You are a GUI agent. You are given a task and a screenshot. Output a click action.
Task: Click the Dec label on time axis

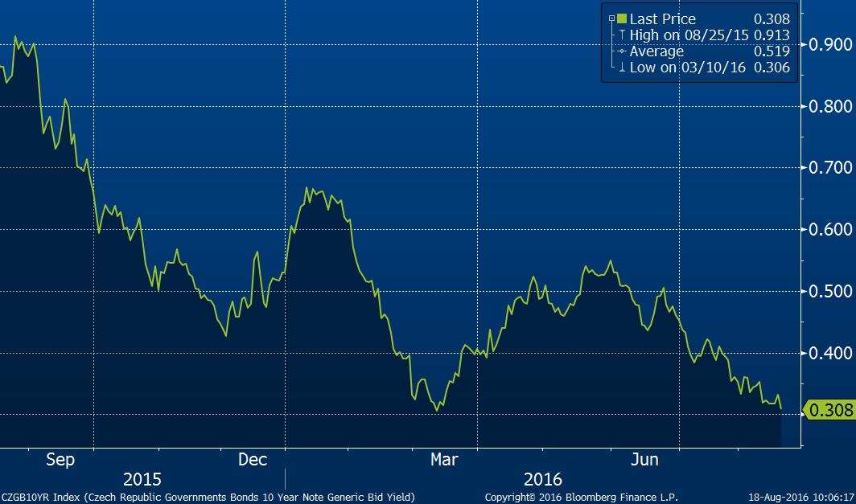pos(253,460)
